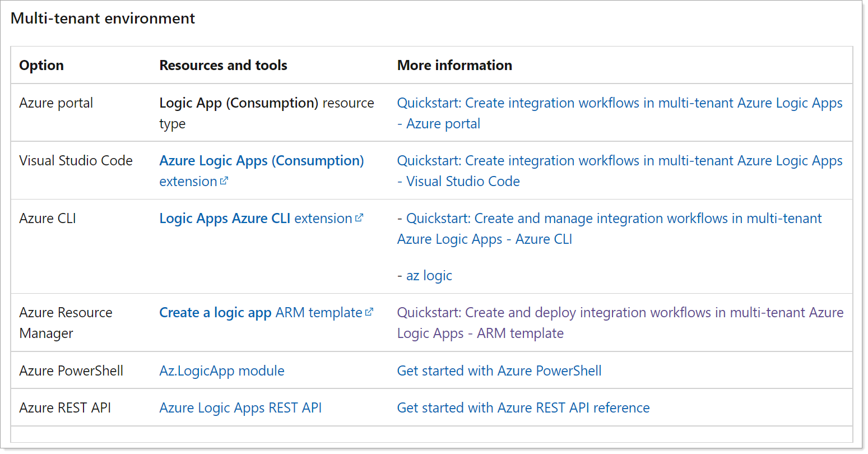The width and height of the screenshot is (868, 454).
Task: Click external-link icon after ARM template
Action: point(369,312)
